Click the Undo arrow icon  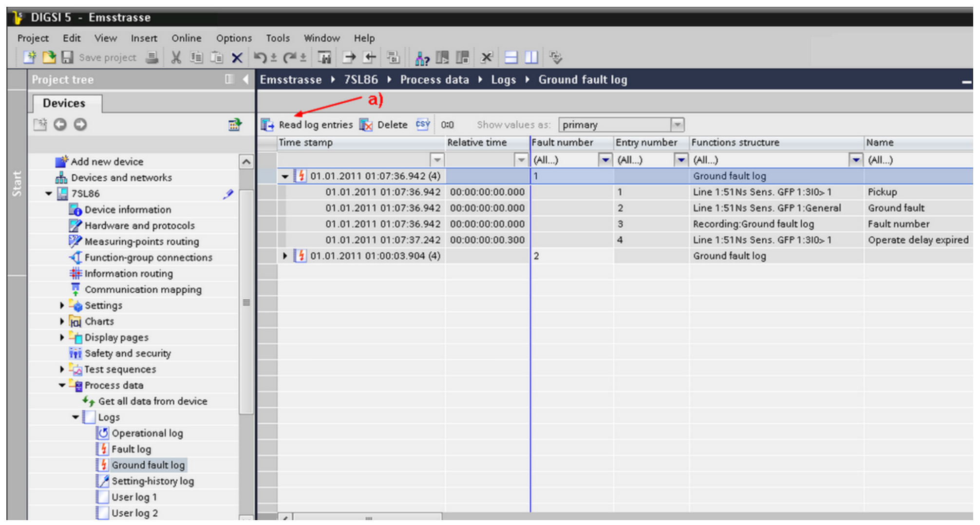coord(261,57)
